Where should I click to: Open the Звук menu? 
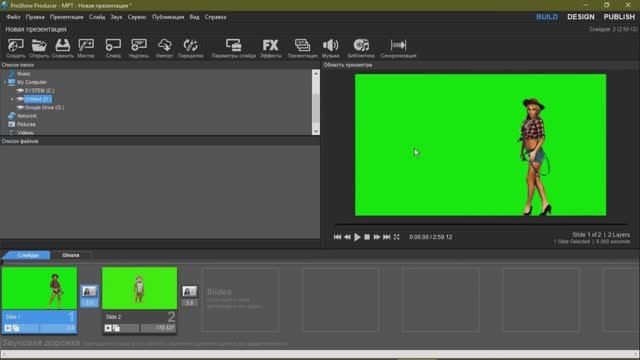[116, 17]
